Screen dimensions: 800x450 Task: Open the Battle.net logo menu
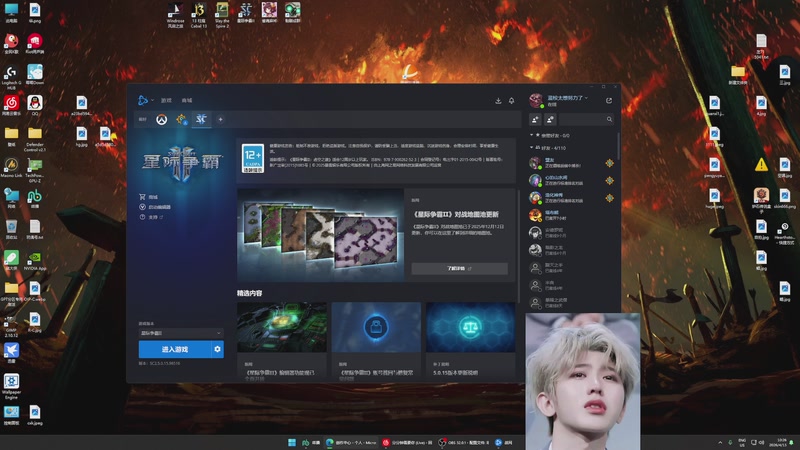coord(143,101)
